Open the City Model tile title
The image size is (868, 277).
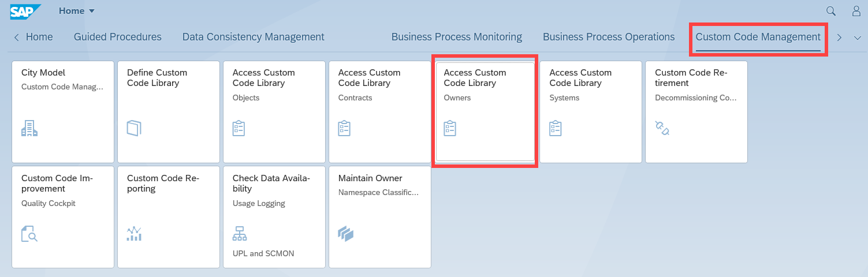point(43,73)
